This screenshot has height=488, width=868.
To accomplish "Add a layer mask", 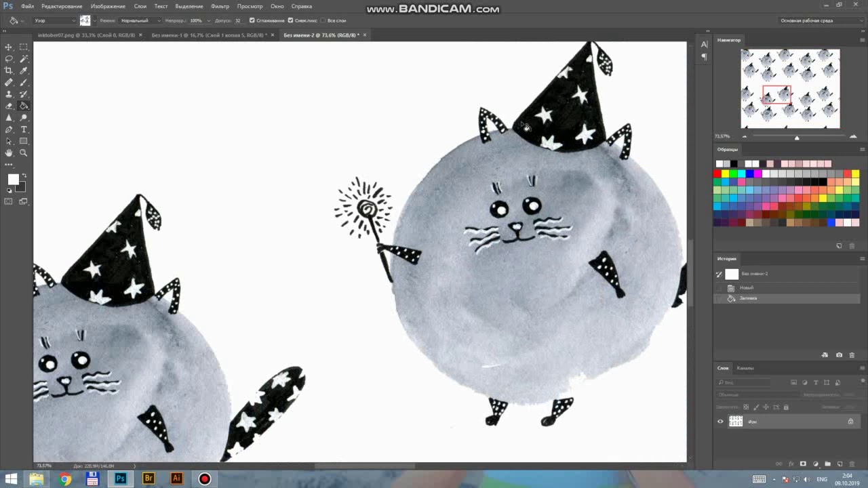I will click(803, 464).
